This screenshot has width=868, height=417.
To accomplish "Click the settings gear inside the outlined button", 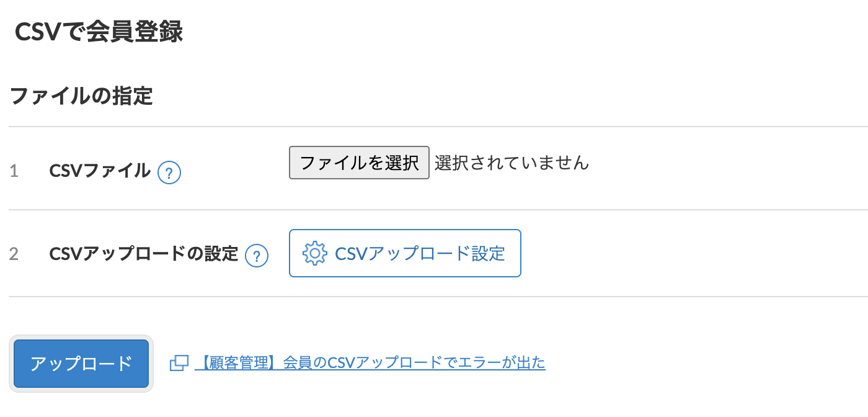I will pyautogui.click(x=315, y=253).
